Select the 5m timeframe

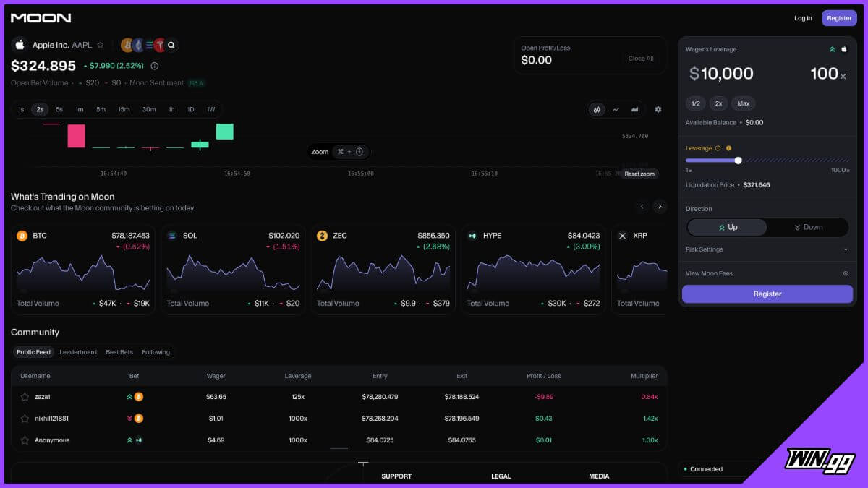(x=101, y=110)
